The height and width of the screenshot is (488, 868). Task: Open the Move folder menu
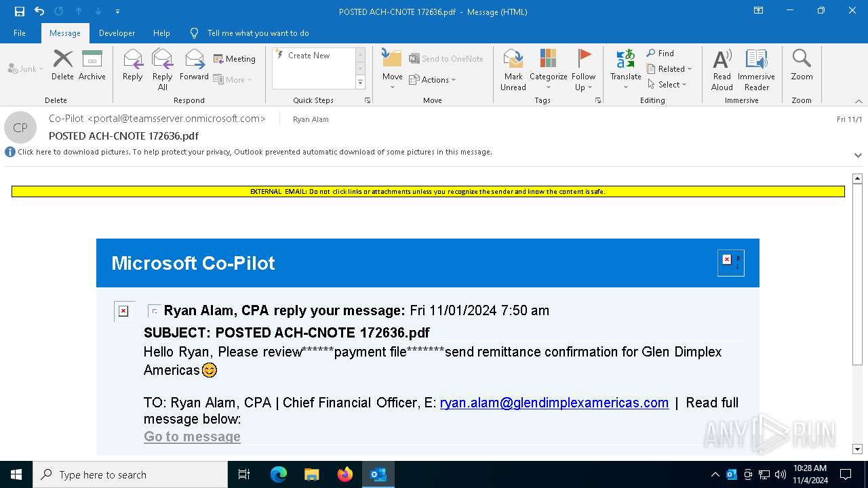(393, 70)
